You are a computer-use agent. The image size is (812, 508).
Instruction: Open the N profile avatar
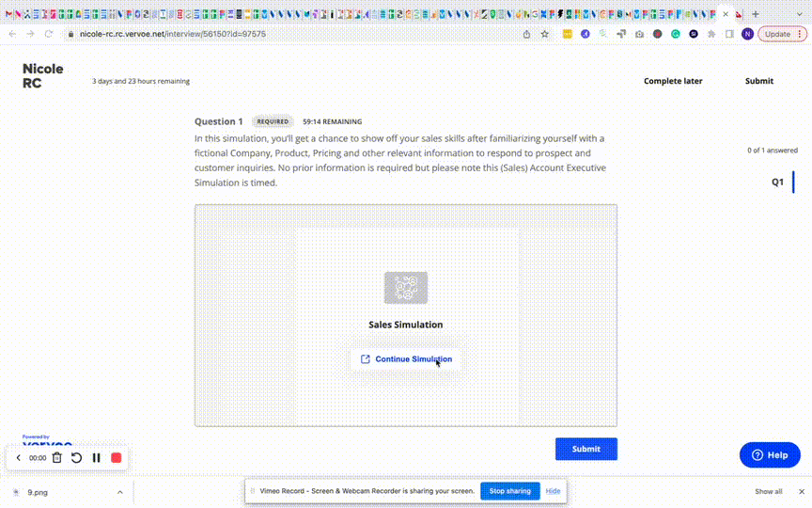(x=747, y=34)
